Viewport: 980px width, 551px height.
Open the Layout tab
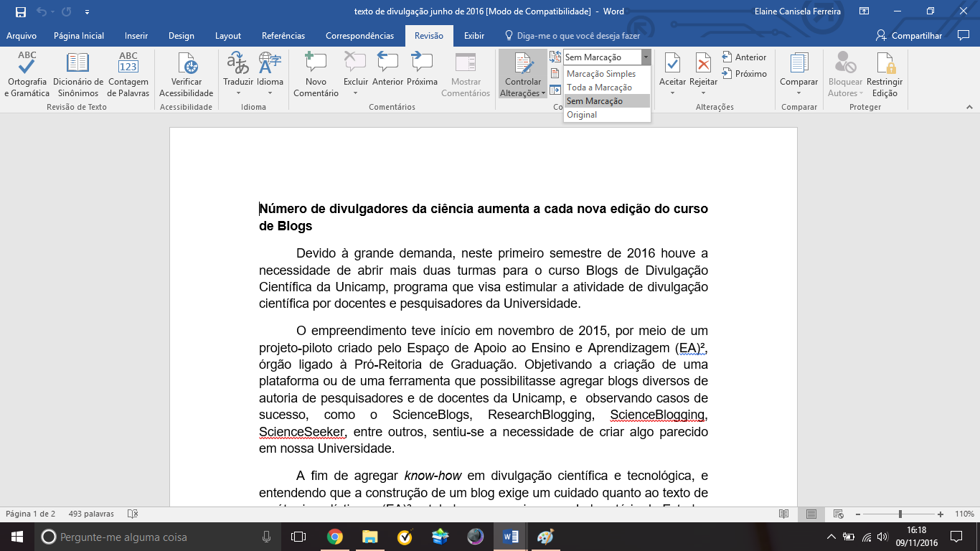pos(228,36)
